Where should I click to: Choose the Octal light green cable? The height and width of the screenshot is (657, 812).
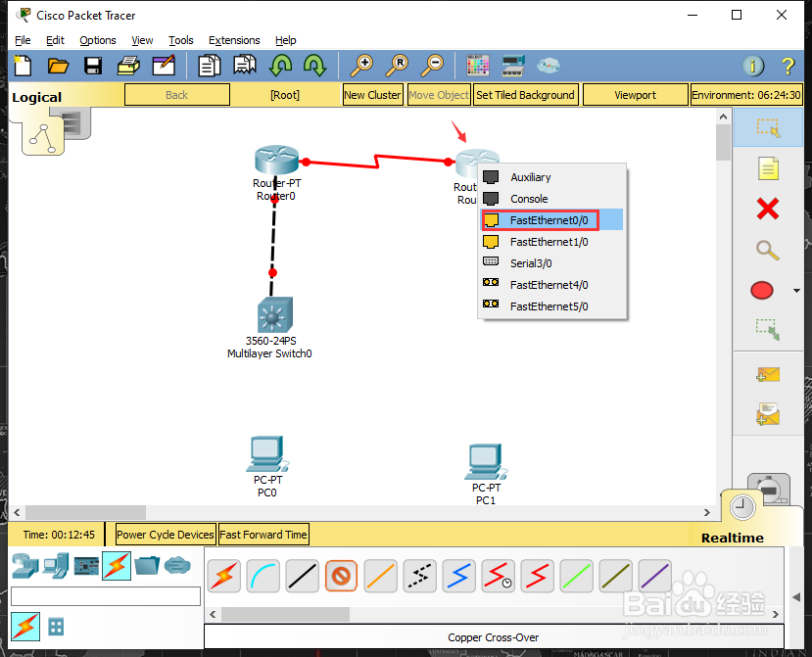click(x=576, y=576)
